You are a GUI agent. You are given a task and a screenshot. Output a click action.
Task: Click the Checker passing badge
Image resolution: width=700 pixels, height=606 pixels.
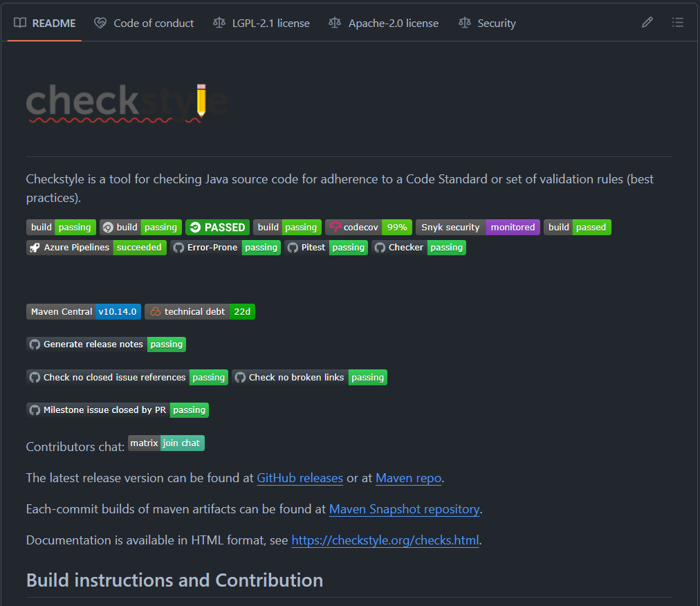click(418, 248)
